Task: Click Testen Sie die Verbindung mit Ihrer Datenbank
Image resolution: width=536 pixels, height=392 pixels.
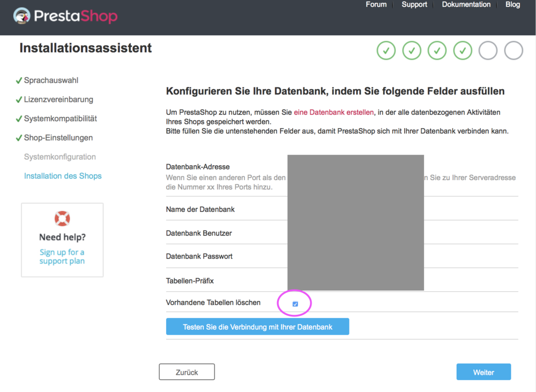Action: [x=257, y=326]
